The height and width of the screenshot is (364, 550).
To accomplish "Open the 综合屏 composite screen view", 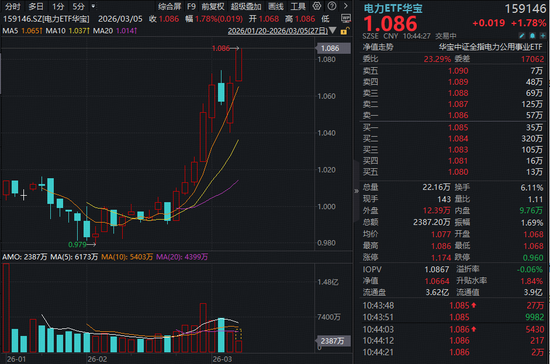I will [x=169, y=6].
